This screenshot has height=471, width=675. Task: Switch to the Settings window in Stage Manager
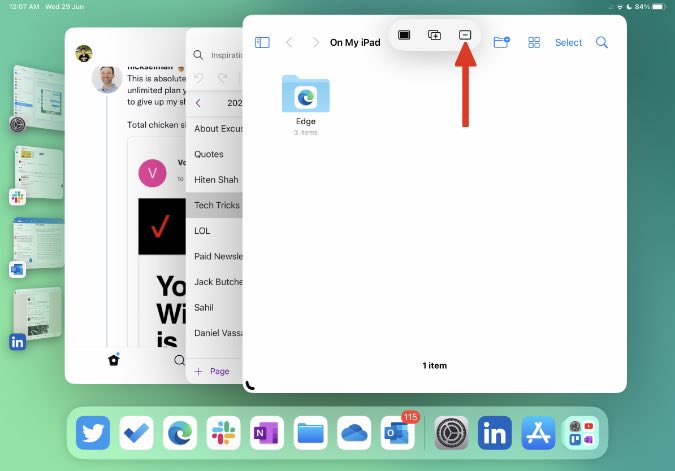39,98
